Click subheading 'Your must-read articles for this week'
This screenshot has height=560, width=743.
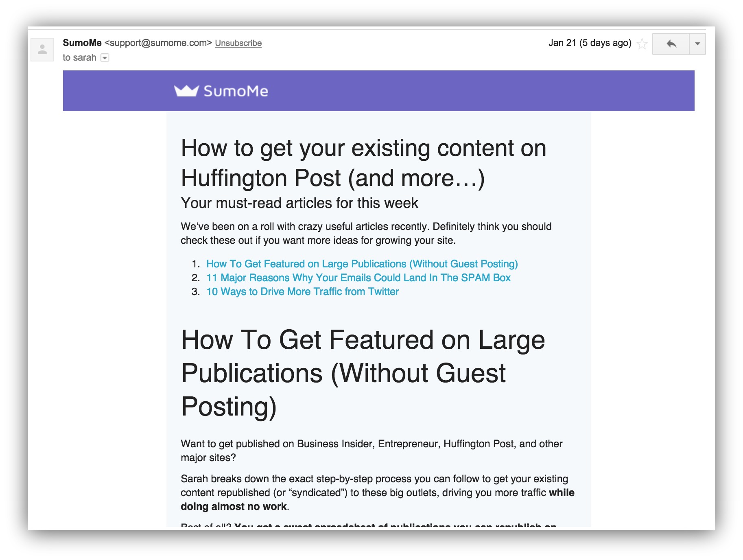click(x=299, y=203)
